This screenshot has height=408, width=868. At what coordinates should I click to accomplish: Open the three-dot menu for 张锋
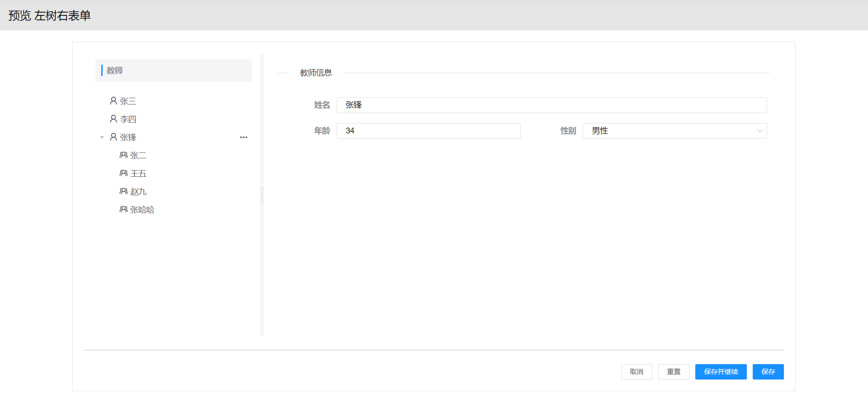tap(244, 137)
